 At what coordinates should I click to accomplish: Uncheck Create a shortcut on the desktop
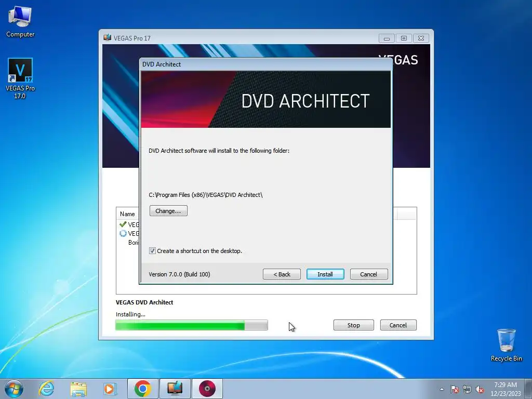pos(152,251)
